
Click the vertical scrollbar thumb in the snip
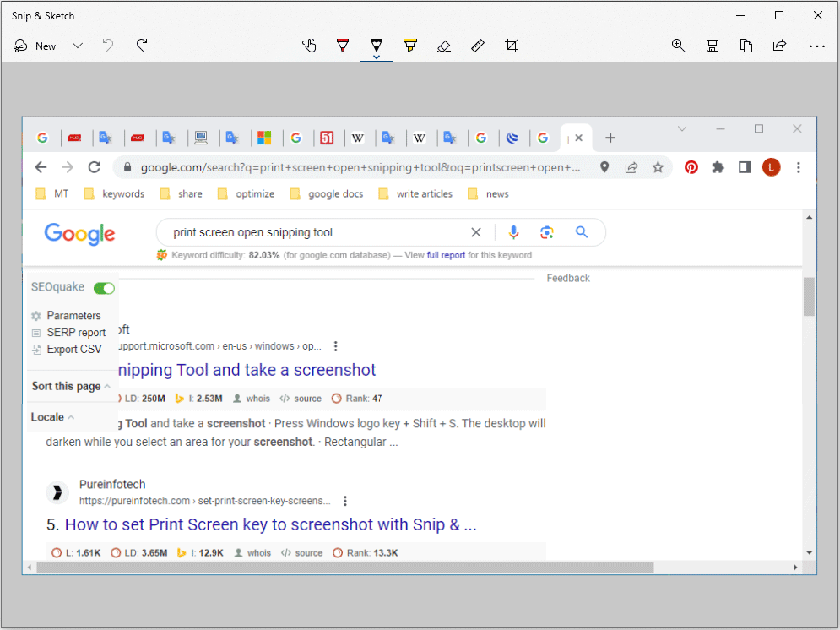pos(809,296)
